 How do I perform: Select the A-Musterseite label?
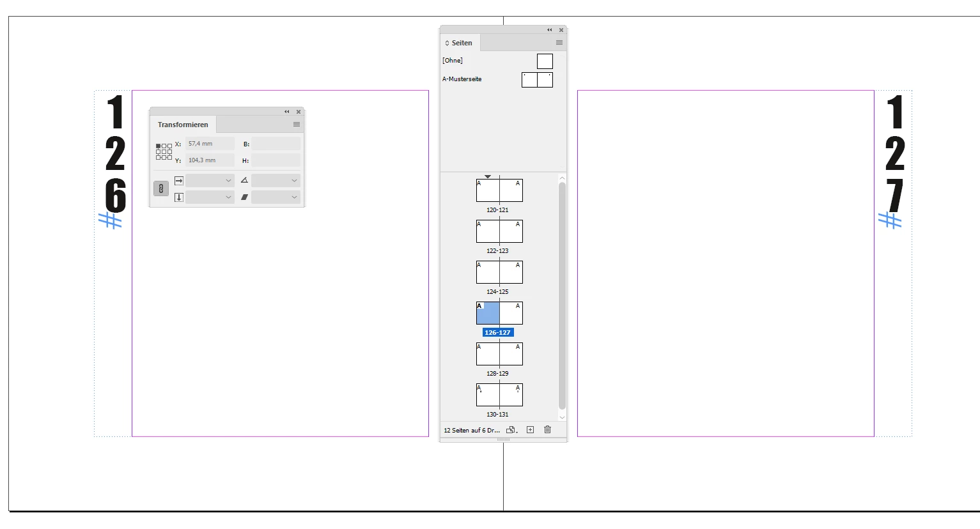pyautogui.click(x=462, y=79)
